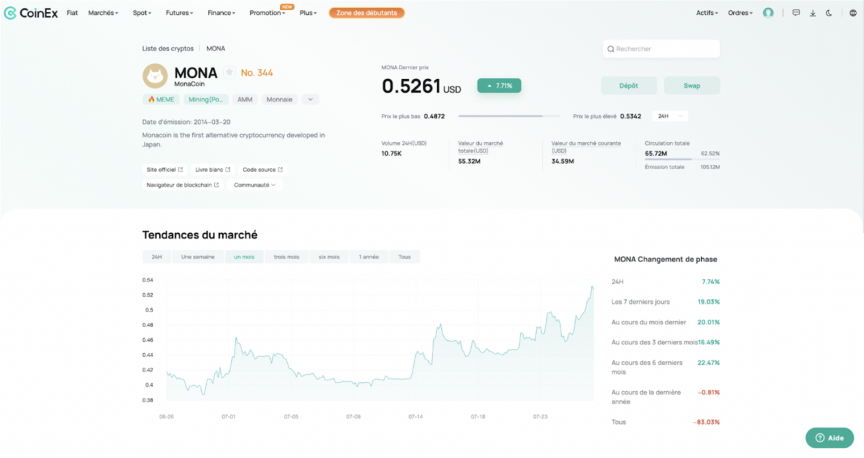Click the 19.03% seven-day change

coord(709,302)
